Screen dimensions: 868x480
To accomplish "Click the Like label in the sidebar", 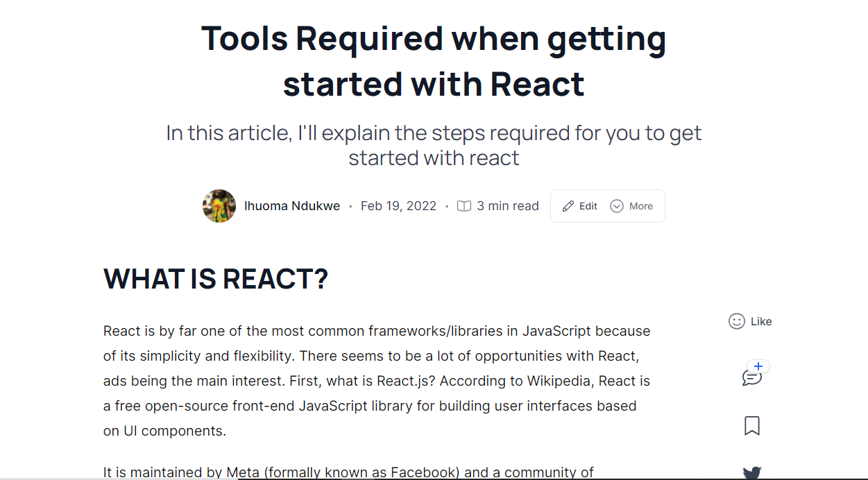I will (761, 321).
